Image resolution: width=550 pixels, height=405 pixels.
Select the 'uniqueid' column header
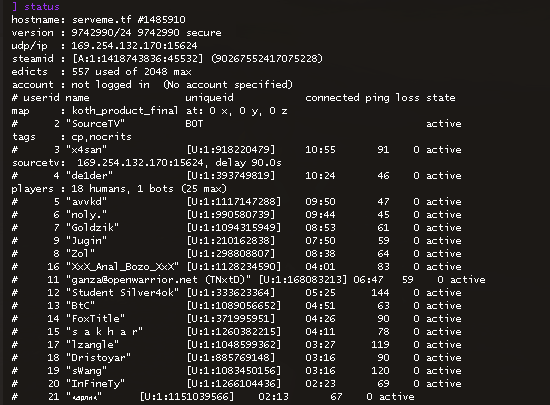pos(209,98)
